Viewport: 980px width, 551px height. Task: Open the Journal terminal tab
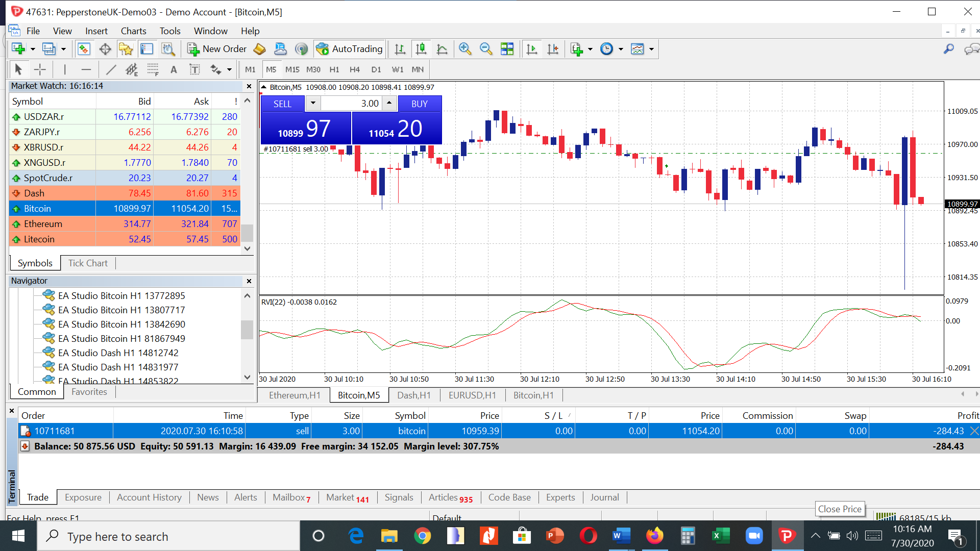tap(604, 497)
